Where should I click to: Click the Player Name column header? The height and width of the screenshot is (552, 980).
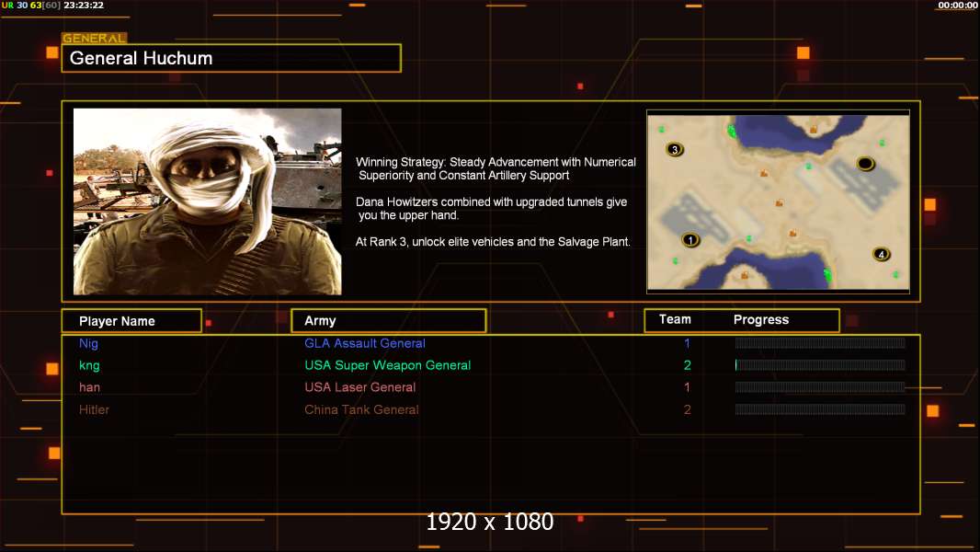131,321
